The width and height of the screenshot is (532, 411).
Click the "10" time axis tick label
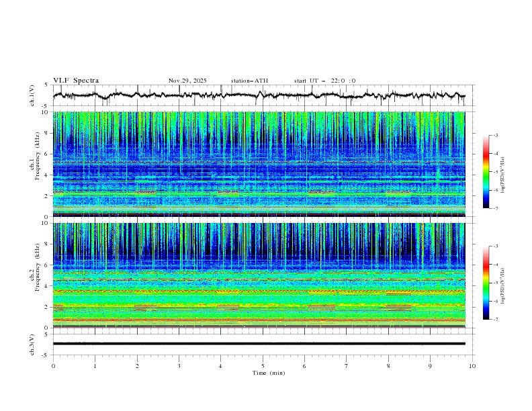click(472, 366)
